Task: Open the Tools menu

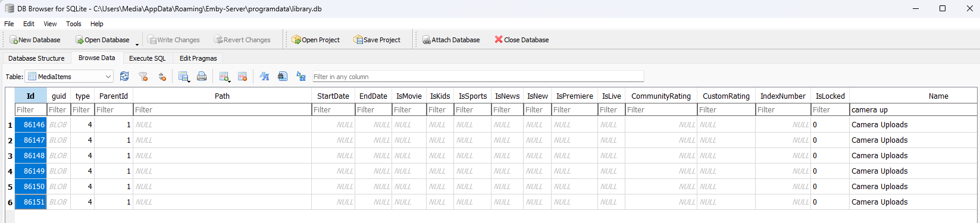Action: click(x=74, y=24)
